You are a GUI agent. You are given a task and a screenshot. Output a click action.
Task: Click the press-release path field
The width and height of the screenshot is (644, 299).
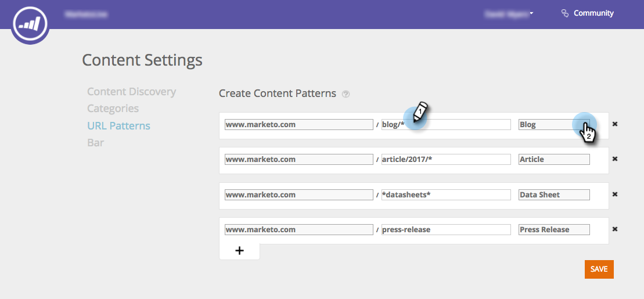point(446,229)
